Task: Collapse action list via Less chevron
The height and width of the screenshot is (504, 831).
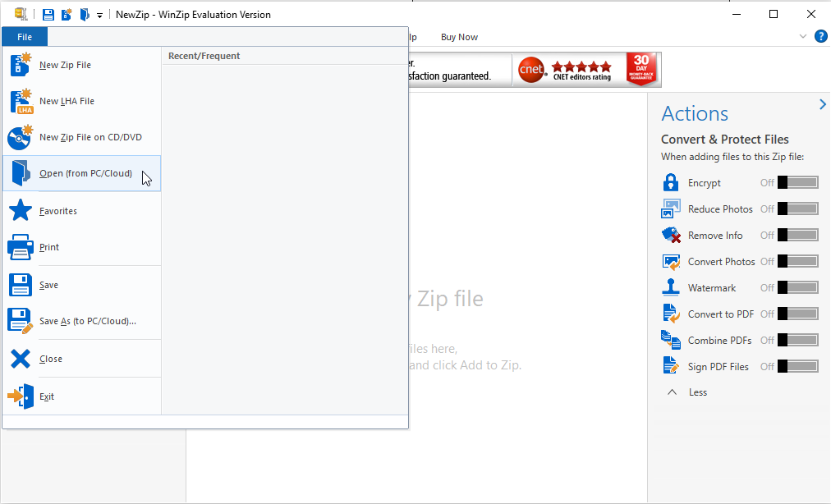Action: click(672, 392)
